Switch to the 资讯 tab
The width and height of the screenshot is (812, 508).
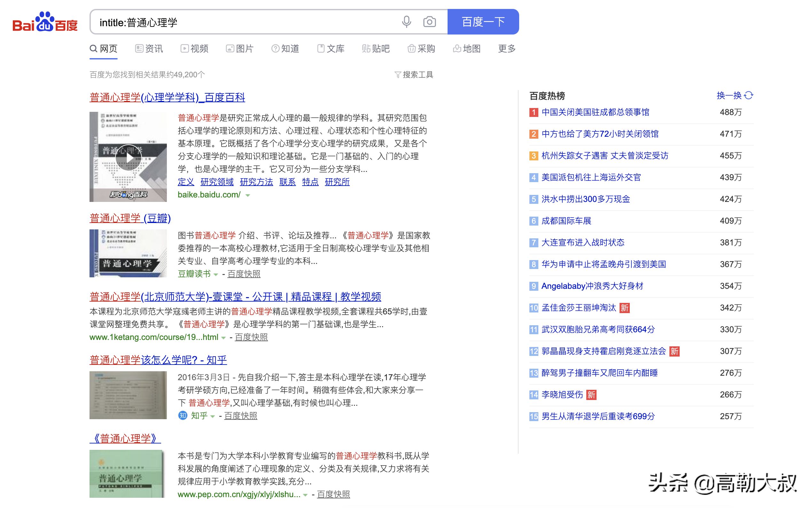(x=149, y=49)
